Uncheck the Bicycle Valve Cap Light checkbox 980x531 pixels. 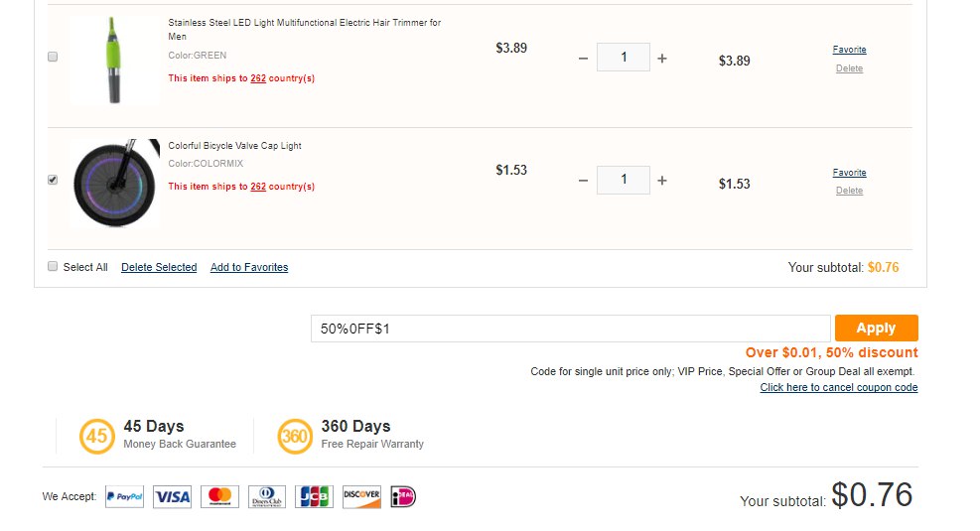(53, 180)
